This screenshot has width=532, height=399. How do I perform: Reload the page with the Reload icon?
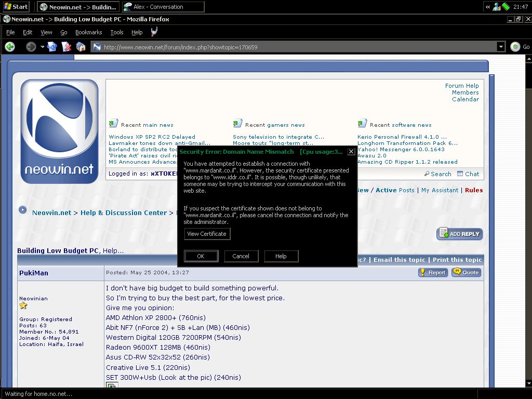click(x=51, y=47)
